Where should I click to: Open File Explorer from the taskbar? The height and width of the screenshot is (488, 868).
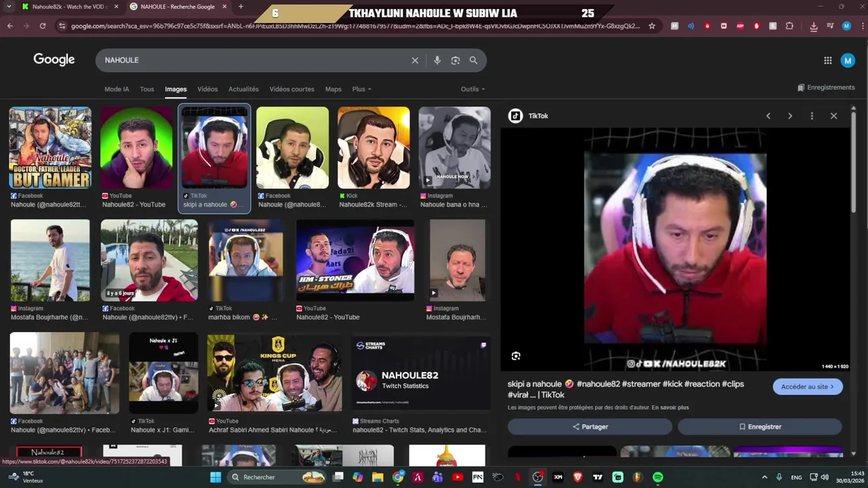[378, 477]
